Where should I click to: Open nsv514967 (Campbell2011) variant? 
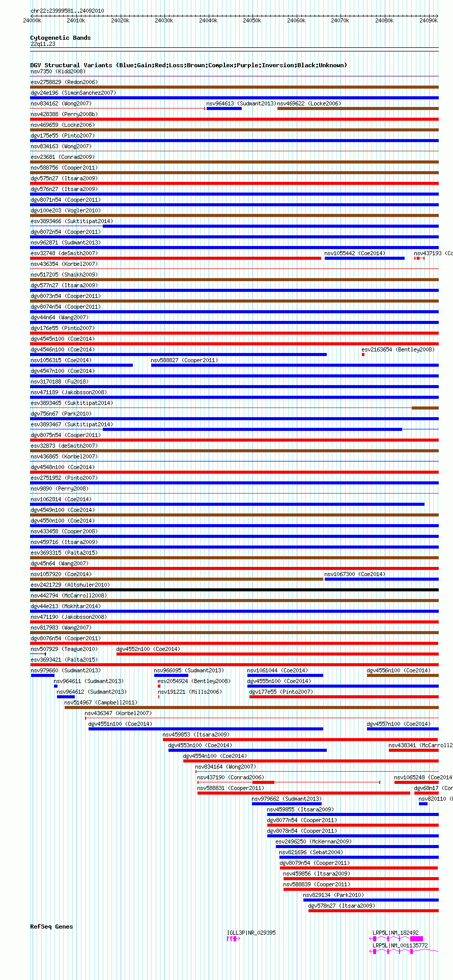(101, 702)
